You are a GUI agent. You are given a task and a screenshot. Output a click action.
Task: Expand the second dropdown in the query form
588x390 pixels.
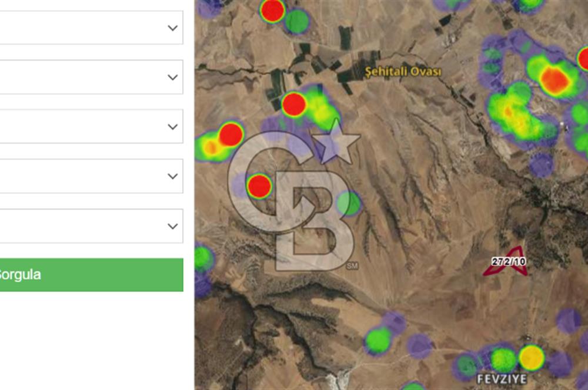(x=91, y=77)
